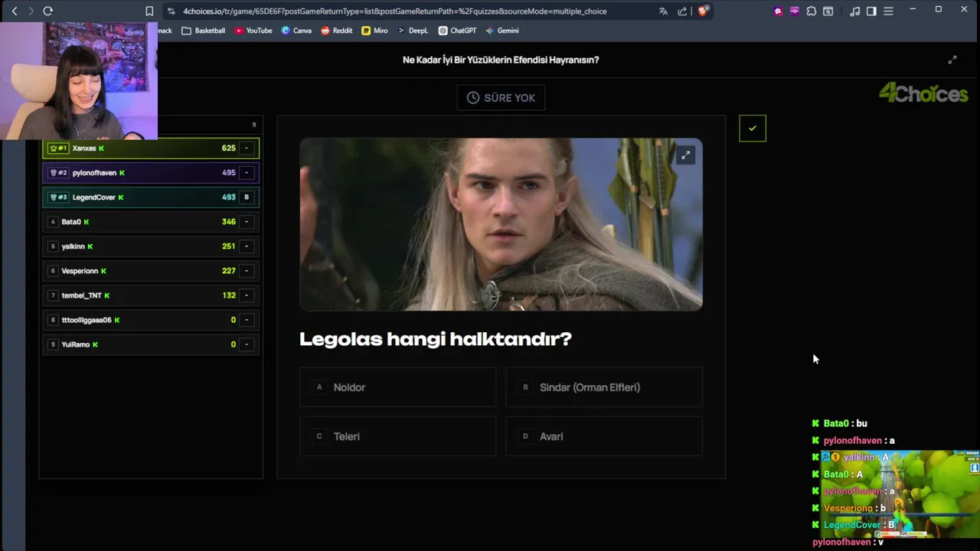
Task: Select player row pylonofhaven
Action: click(151, 173)
